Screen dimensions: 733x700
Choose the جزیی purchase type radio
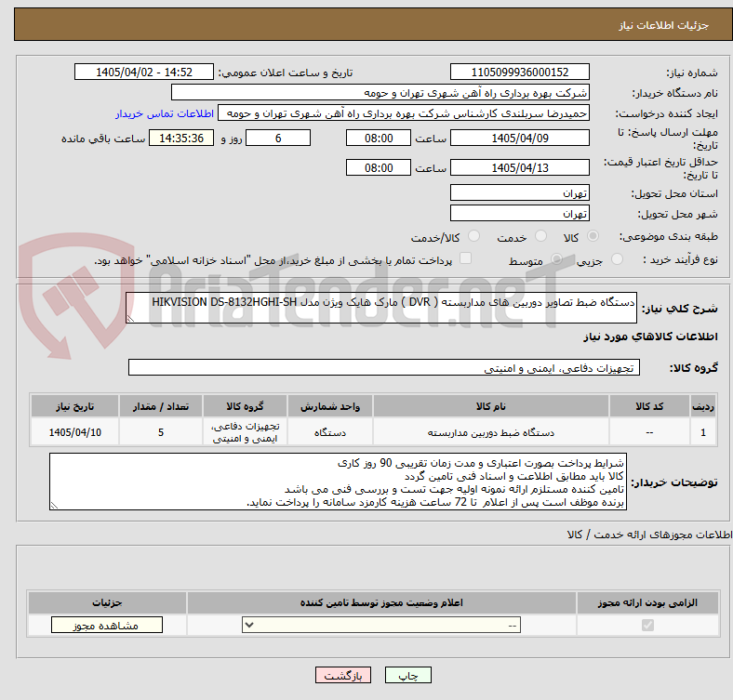coord(617,259)
